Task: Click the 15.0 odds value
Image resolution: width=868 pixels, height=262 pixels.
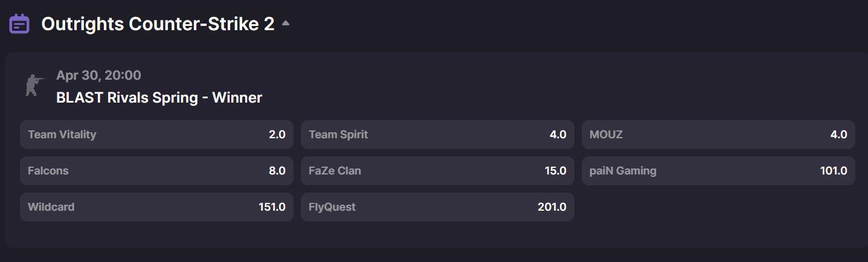Action: coord(555,171)
